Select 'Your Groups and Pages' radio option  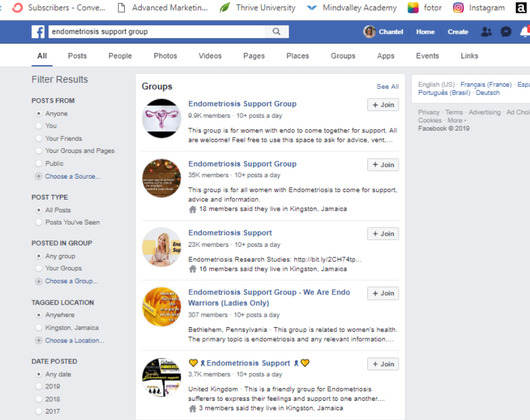click(x=38, y=151)
